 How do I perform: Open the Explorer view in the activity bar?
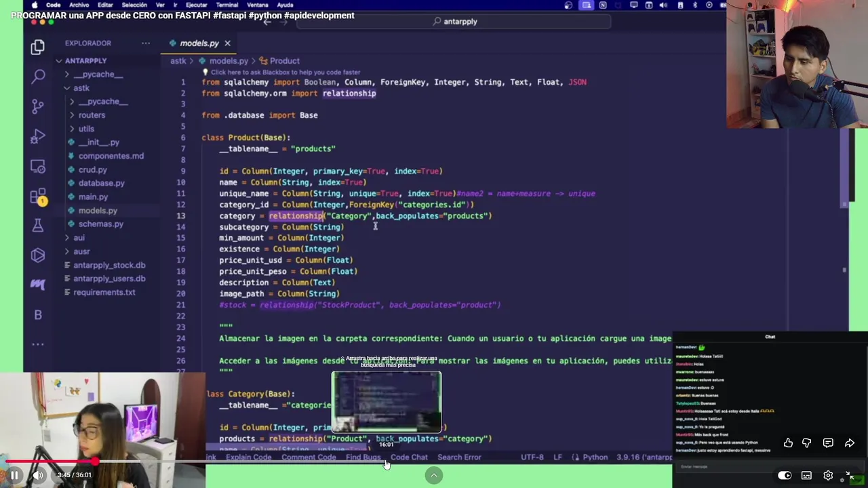[x=38, y=47]
